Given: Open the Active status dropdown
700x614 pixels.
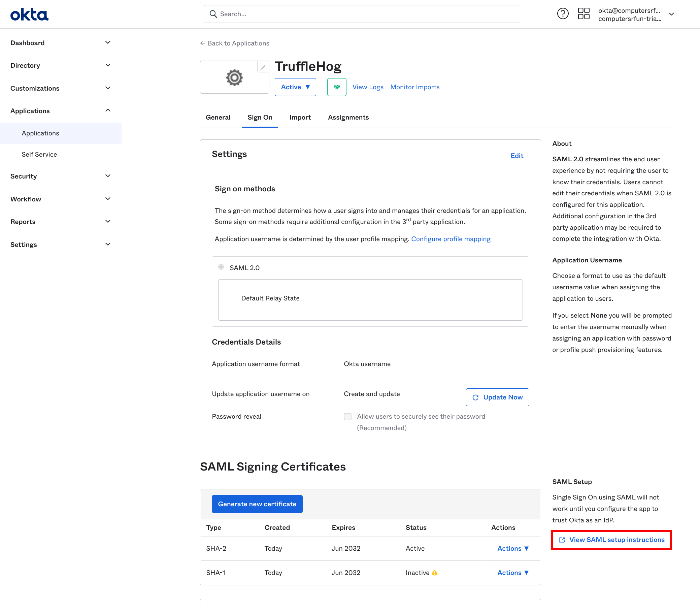Looking at the screenshot, I should pos(295,87).
